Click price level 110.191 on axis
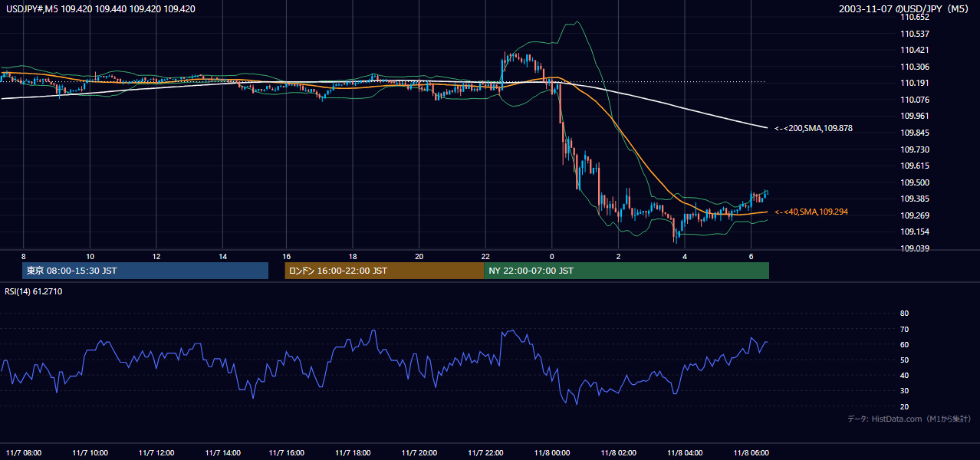980x460 pixels. click(915, 84)
